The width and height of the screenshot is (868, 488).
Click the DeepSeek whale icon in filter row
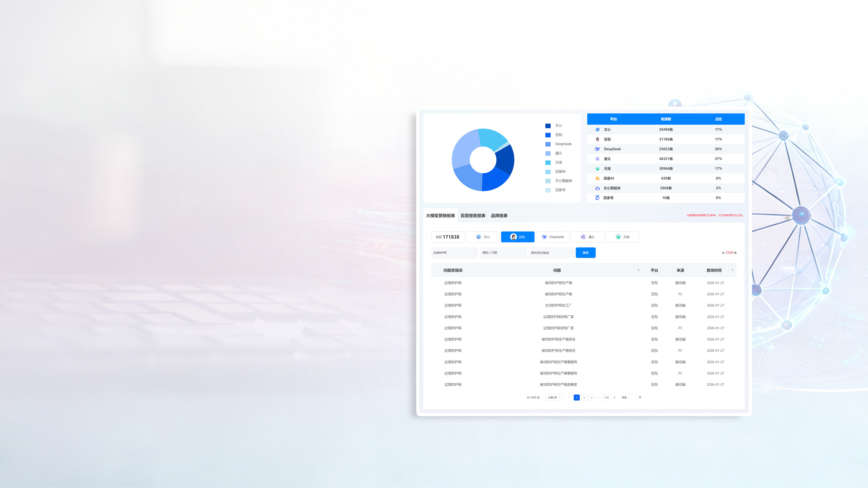pyautogui.click(x=544, y=237)
